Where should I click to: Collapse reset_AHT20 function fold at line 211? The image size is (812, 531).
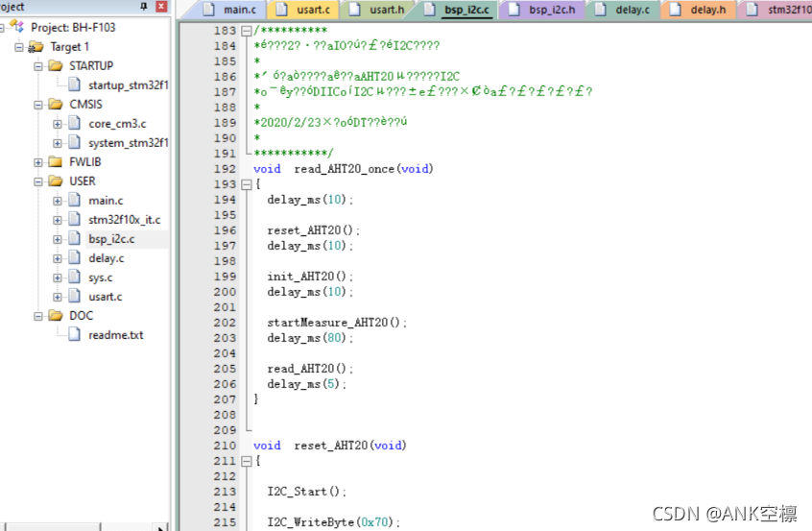pos(247,461)
